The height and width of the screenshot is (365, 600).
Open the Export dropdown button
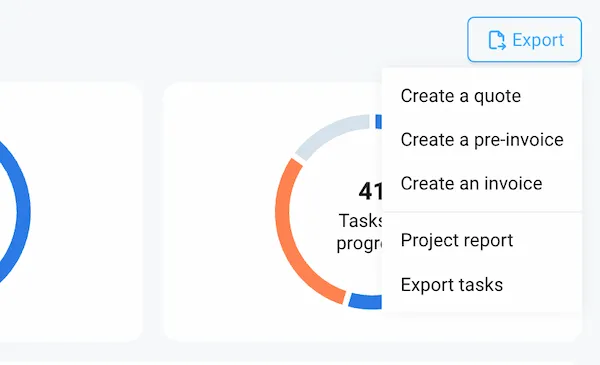pyautogui.click(x=524, y=39)
